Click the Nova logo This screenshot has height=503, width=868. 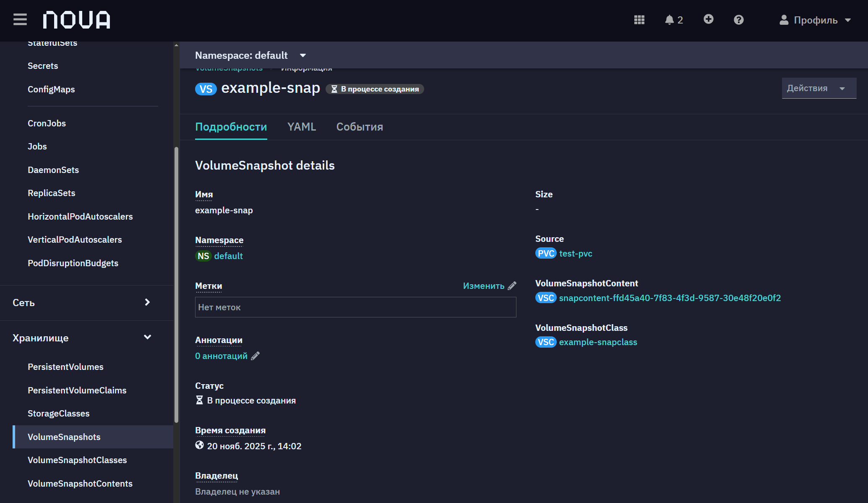76,20
